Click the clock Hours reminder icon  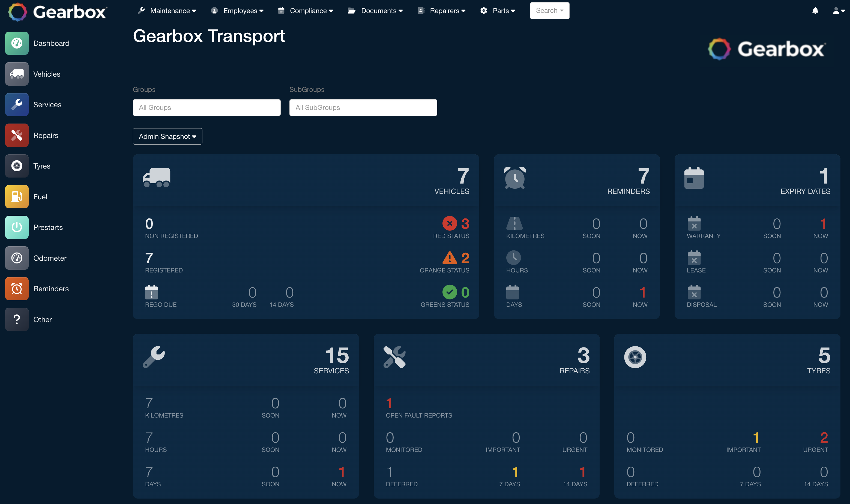(x=513, y=257)
